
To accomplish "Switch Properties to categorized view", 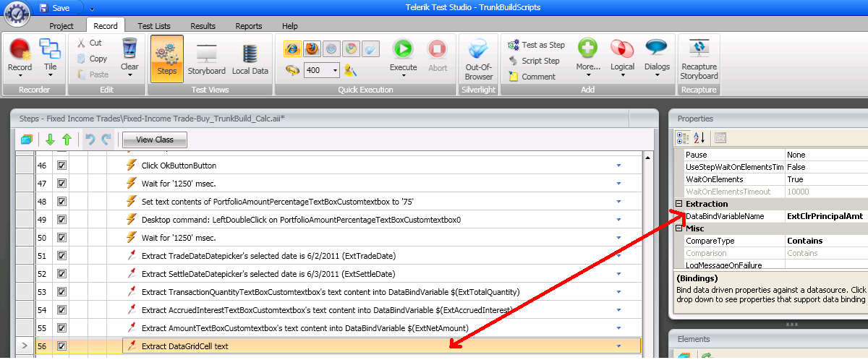I will pos(683,137).
